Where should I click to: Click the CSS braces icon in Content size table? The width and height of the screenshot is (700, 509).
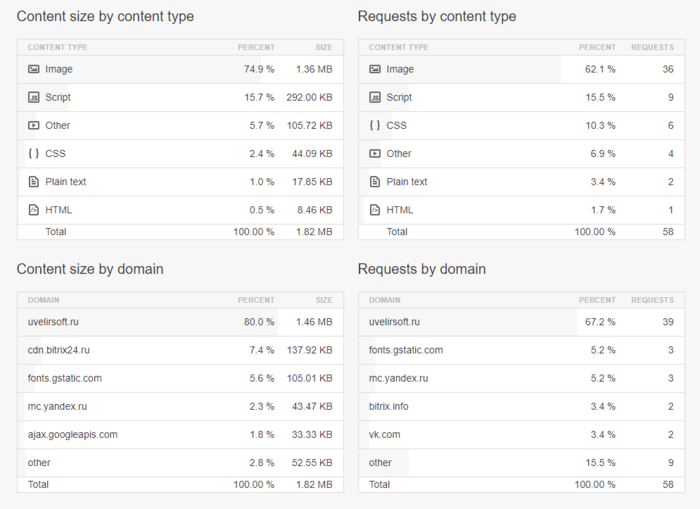[33, 154]
